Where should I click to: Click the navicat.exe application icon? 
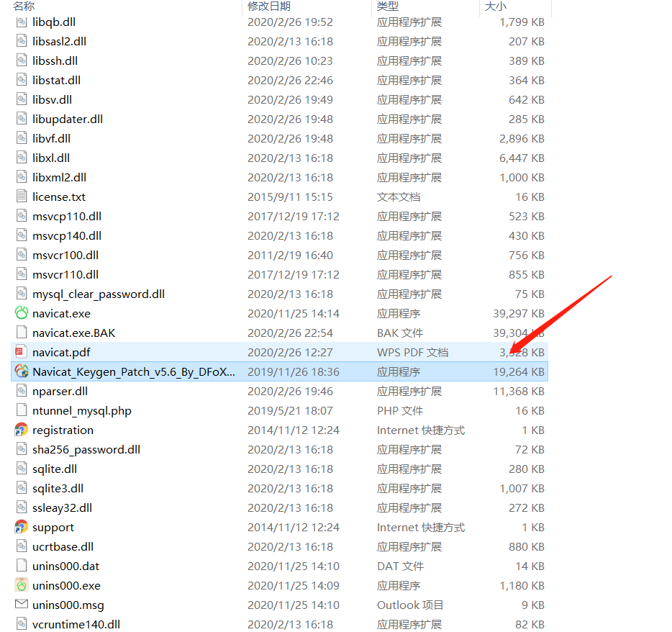22,313
